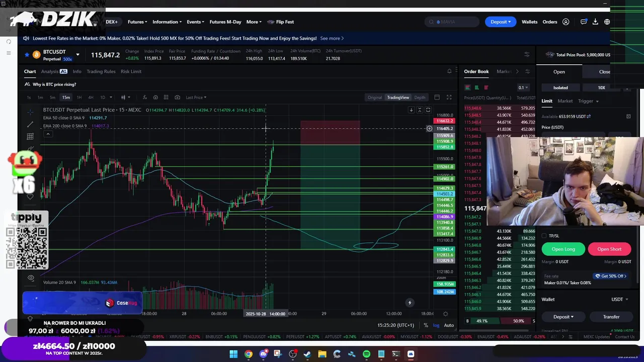Collapse the indicator legend arrow
This screenshot has height=362, width=644.
(48, 134)
